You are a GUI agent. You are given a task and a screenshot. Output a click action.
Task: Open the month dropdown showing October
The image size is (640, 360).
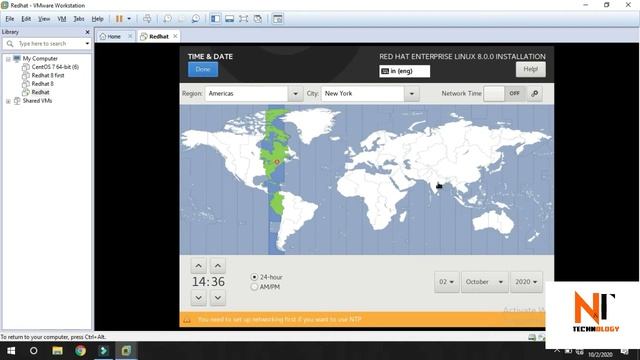click(x=484, y=282)
